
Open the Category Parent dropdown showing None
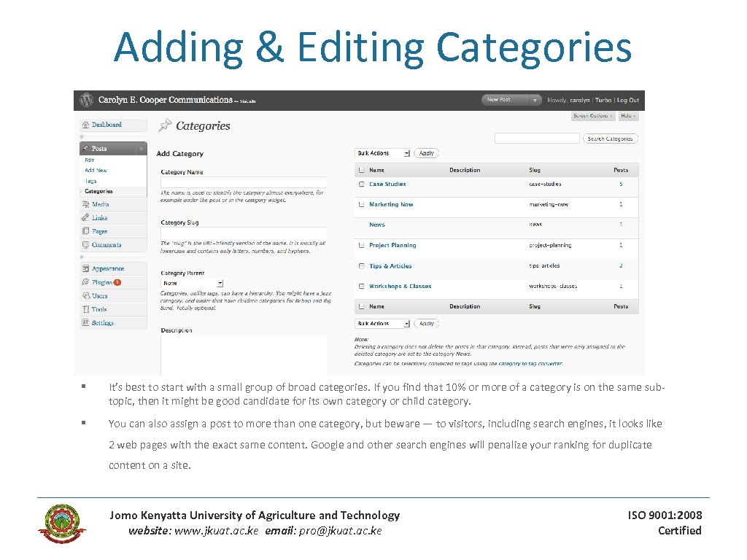tap(190, 283)
